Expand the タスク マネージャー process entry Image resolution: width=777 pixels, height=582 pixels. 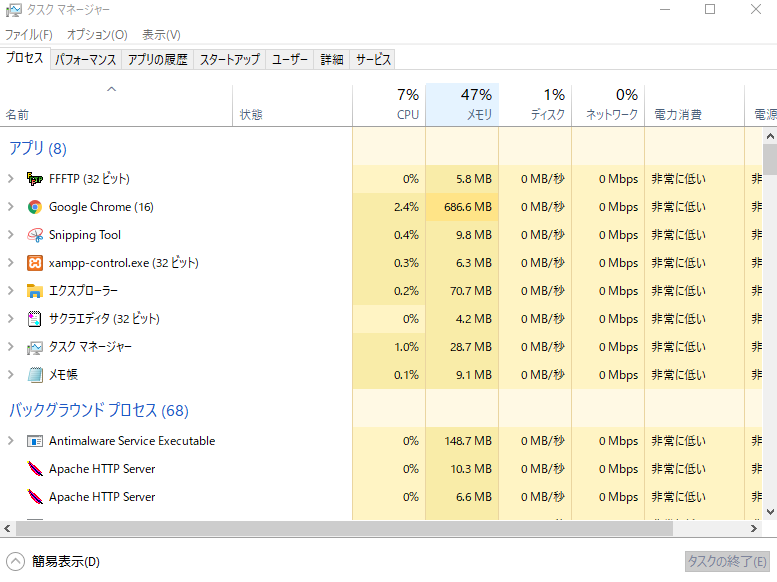(11, 347)
